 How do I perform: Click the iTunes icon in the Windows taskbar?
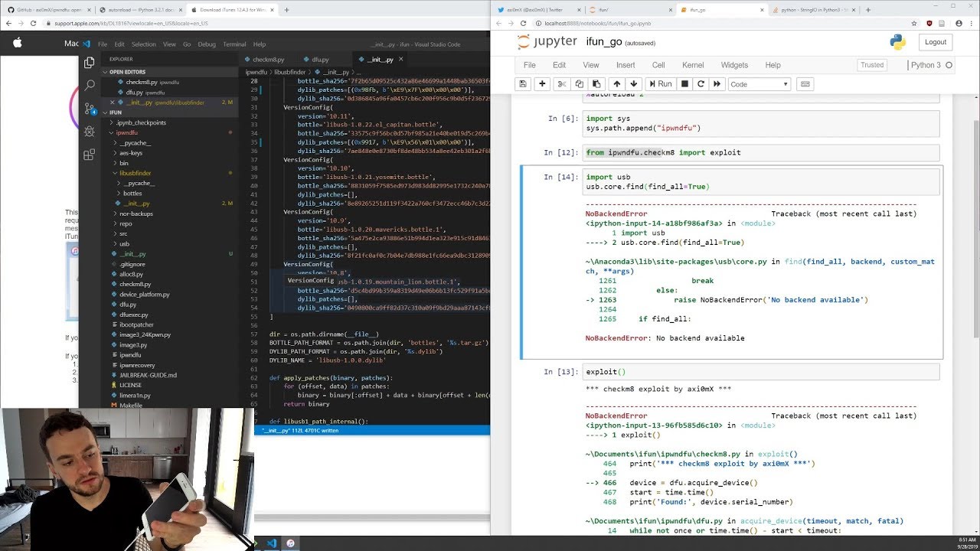[x=290, y=543]
